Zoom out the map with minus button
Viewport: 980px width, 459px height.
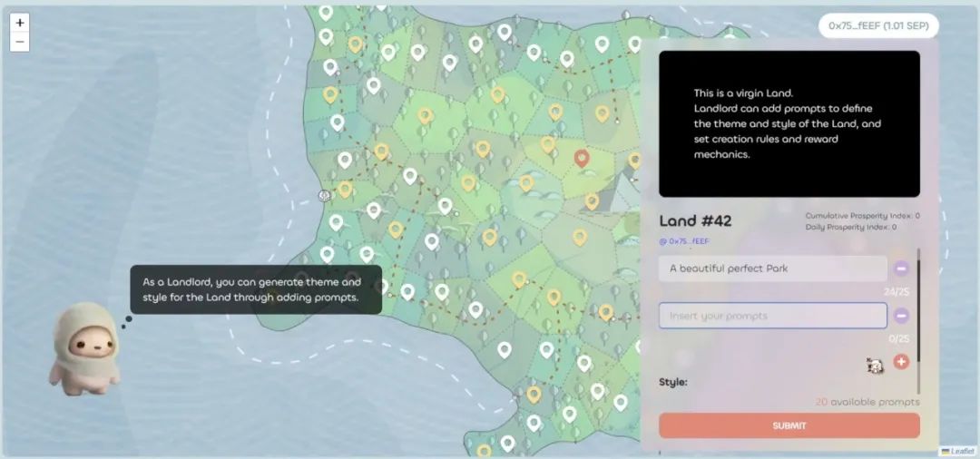[x=20, y=42]
